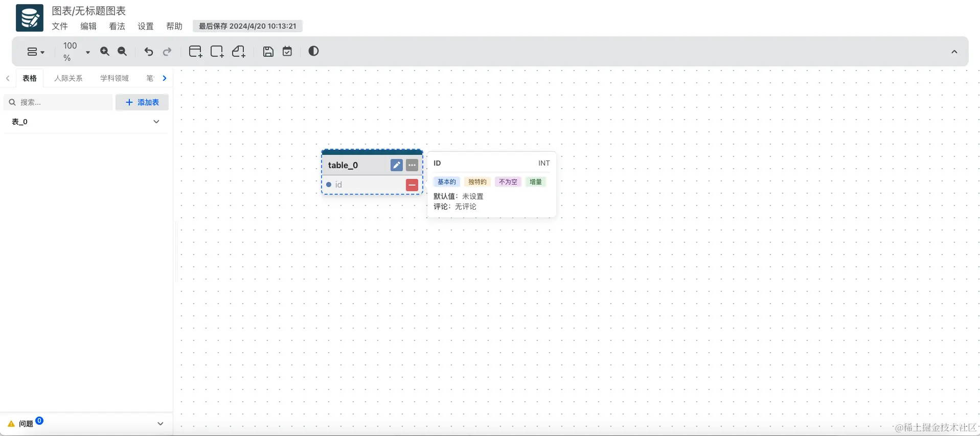Click the 问题 warning label

(x=26, y=424)
